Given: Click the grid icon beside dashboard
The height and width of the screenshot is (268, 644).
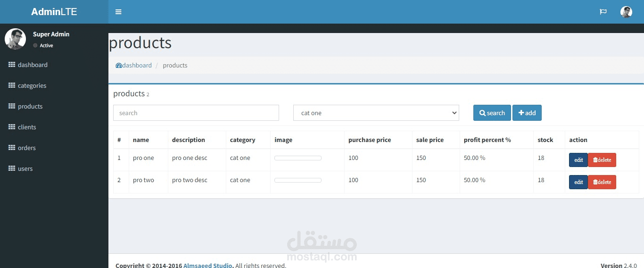Looking at the screenshot, I should [x=12, y=65].
